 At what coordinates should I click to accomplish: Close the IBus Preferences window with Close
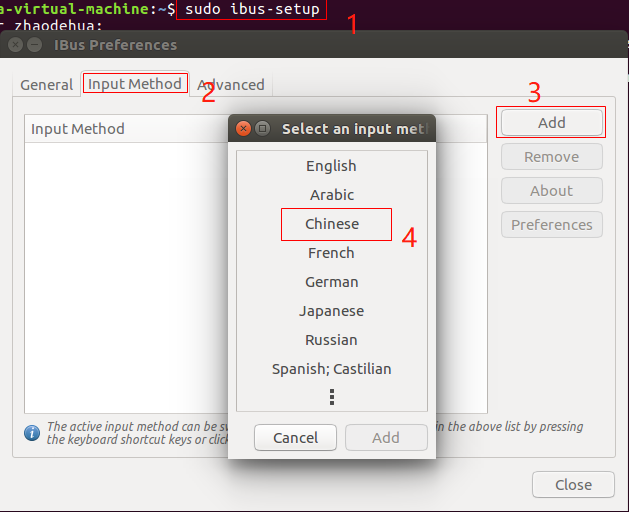573,485
